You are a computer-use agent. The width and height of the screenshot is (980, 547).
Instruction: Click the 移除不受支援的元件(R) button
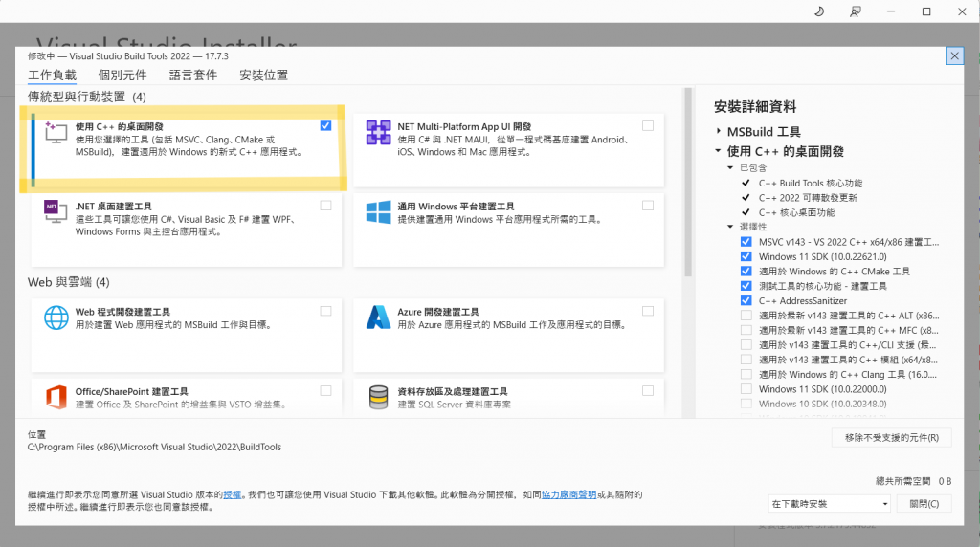click(892, 438)
